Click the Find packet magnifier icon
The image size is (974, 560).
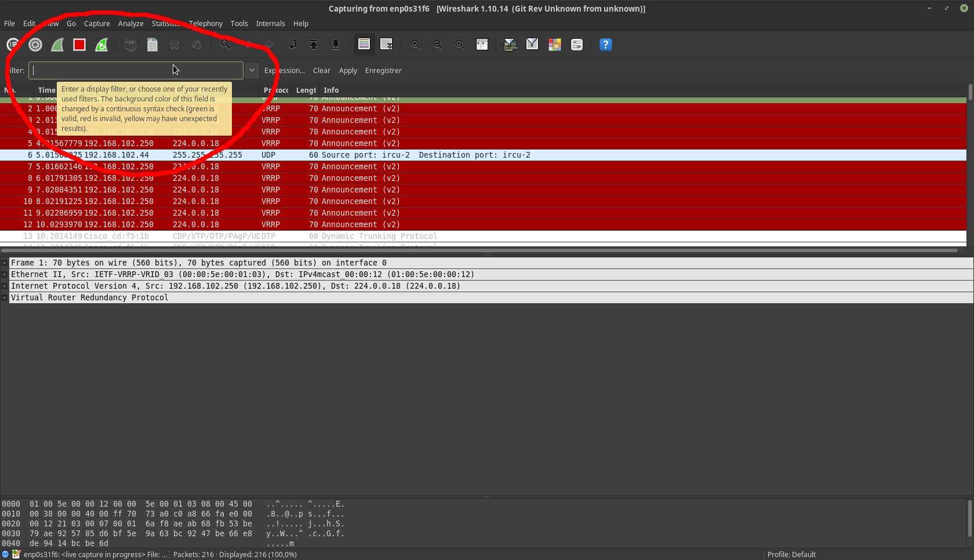(226, 45)
